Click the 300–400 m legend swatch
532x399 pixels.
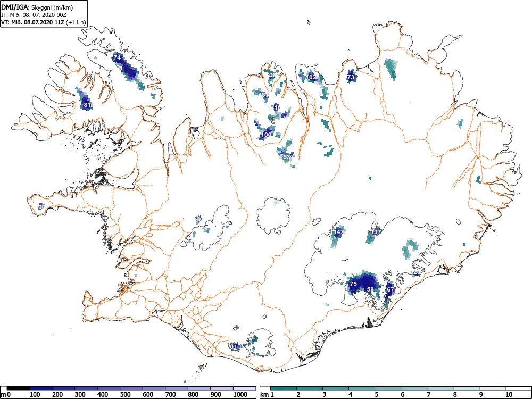click(x=86, y=388)
